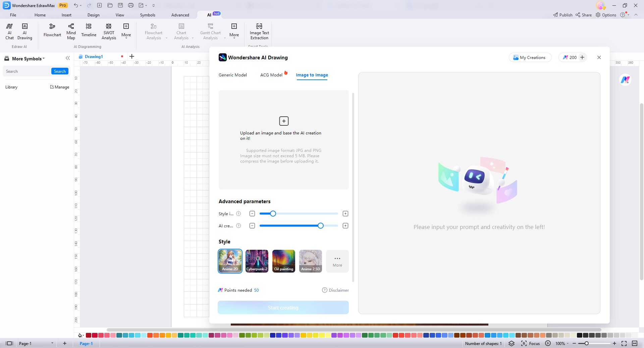Click the Export icon in title bar
The image size is (644, 348).
click(141, 5)
